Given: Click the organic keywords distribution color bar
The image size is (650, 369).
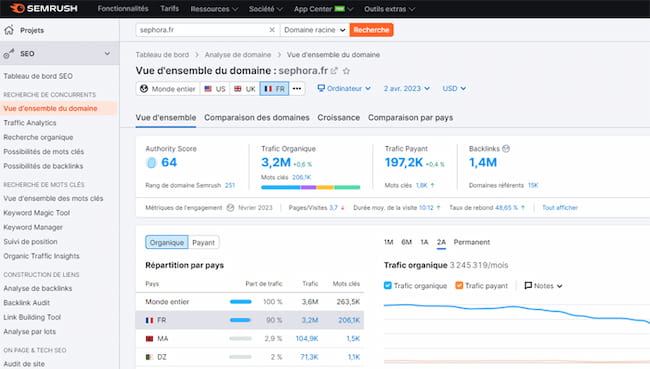Looking at the screenshot, I should click(310, 187).
